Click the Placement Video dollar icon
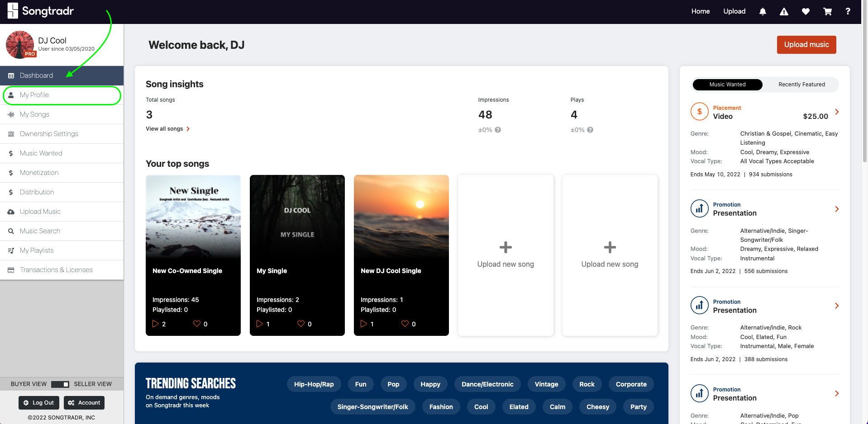The height and width of the screenshot is (424, 868). (699, 112)
